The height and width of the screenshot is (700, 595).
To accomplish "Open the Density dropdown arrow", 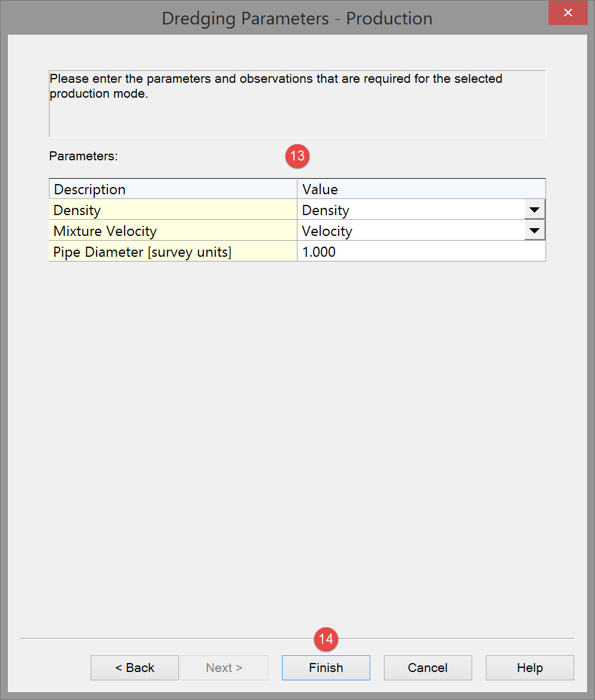I will click(535, 210).
